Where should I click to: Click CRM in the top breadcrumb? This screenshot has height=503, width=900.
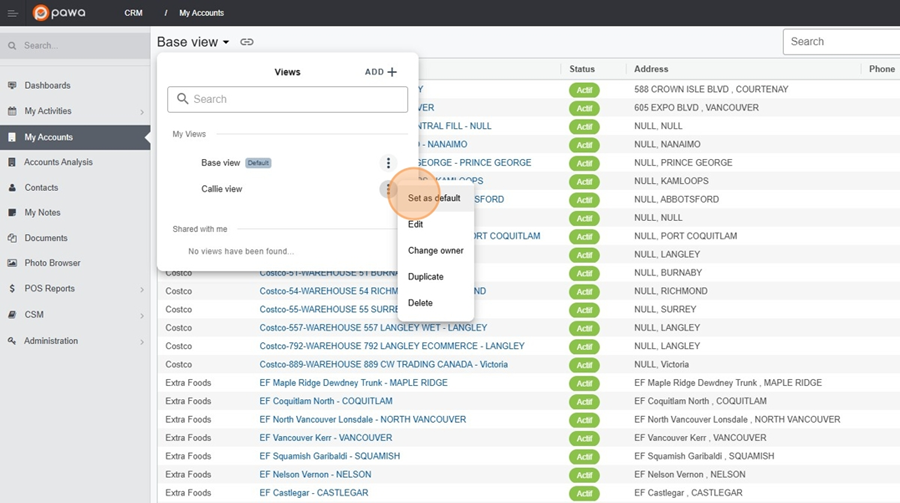pyautogui.click(x=133, y=13)
